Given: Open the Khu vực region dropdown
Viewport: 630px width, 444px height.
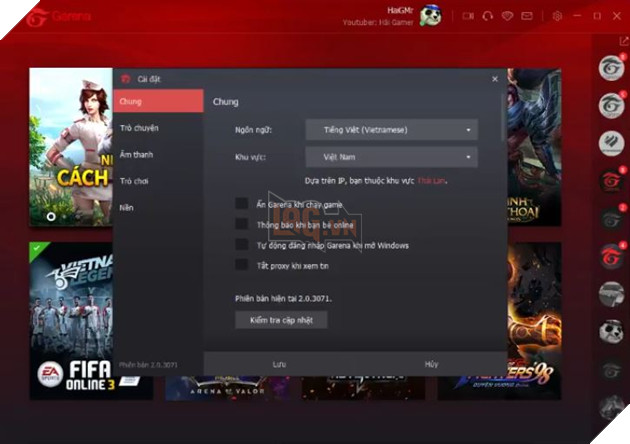Looking at the screenshot, I should point(392,157).
